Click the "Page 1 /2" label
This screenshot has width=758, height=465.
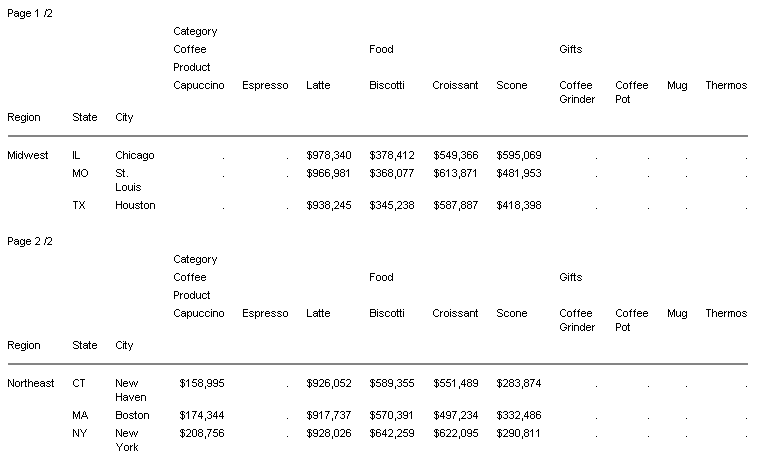(30, 13)
